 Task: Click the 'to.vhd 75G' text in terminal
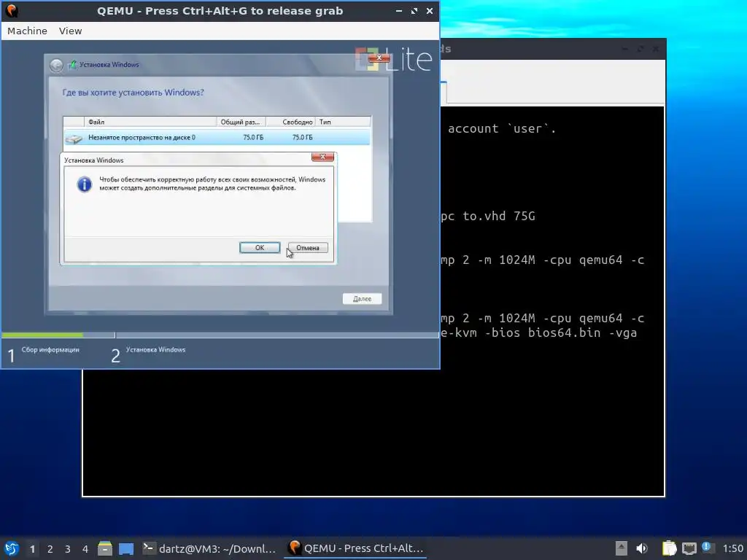(x=499, y=216)
